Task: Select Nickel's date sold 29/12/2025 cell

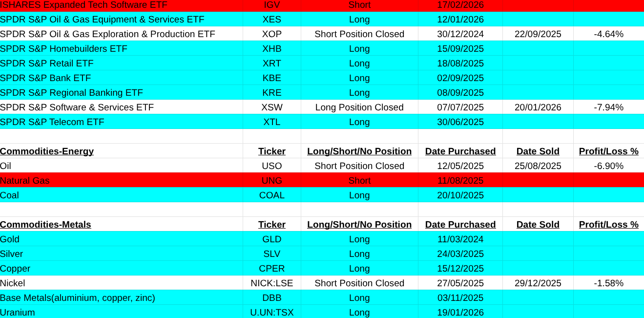Action: click(538, 283)
